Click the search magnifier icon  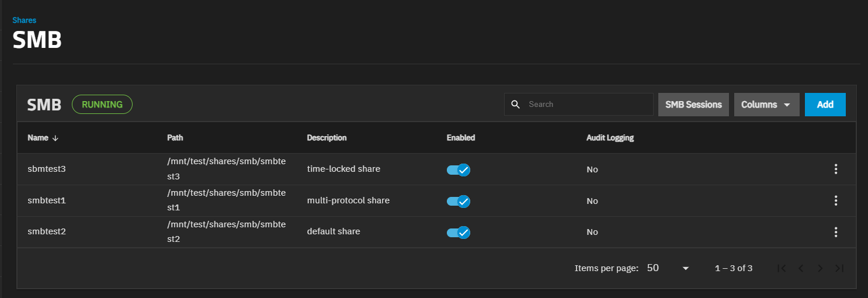coord(515,105)
